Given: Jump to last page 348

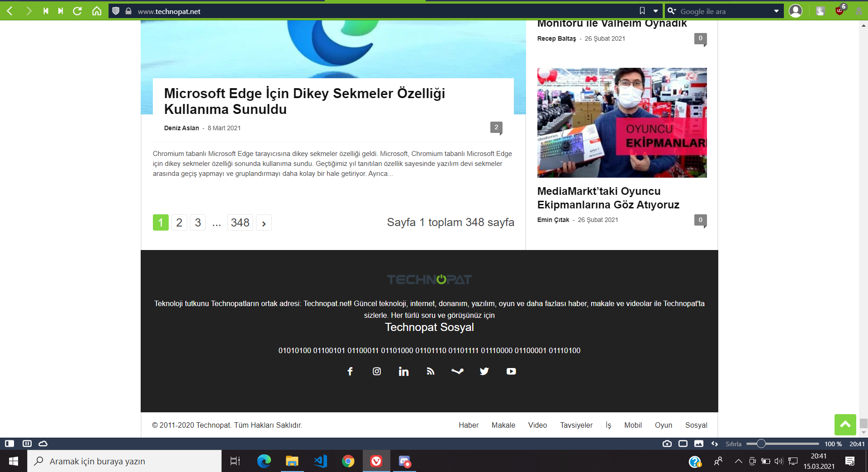Looking at the screenshot, I should 240,222.
